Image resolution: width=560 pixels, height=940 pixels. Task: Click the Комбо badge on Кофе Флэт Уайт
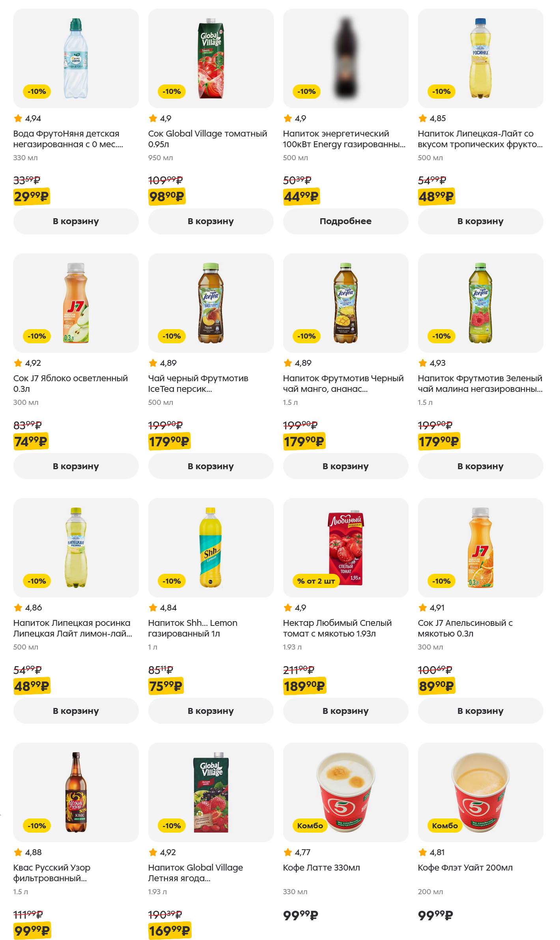pos(445,826)
